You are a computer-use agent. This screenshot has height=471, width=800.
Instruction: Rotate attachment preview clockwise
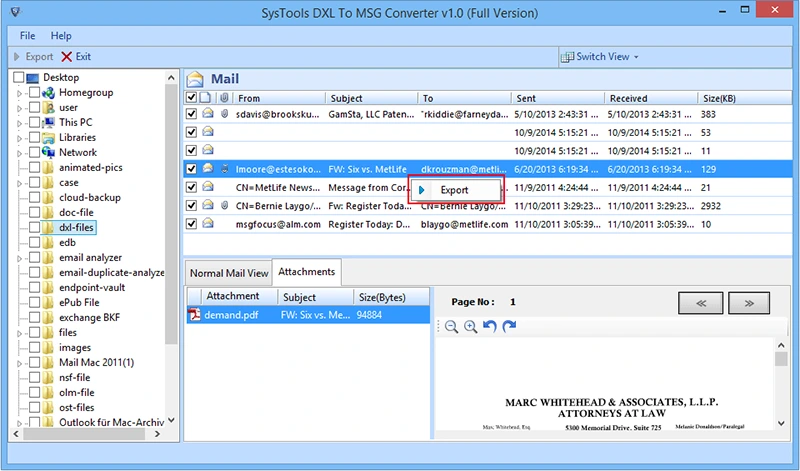(x=509, y=326)
